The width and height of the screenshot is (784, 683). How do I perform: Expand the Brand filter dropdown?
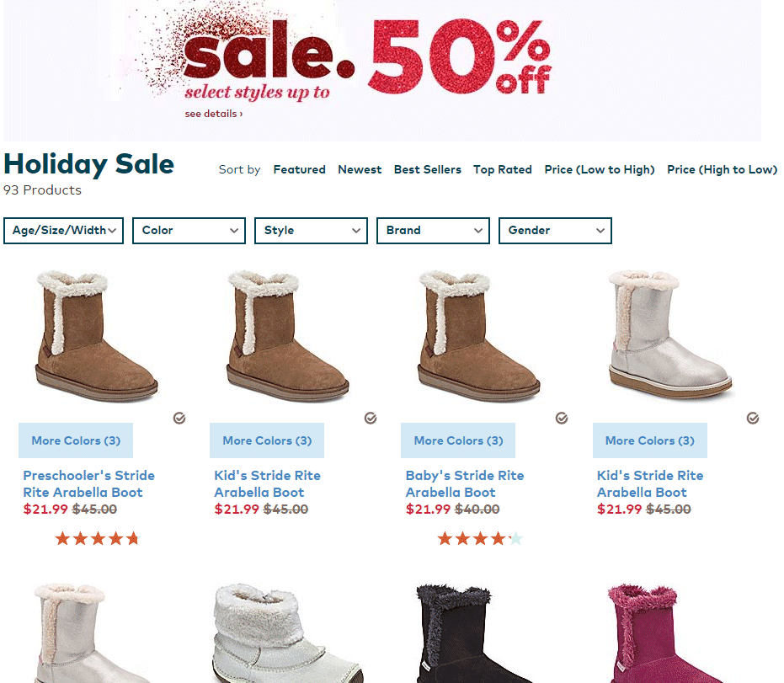pos(433,231)
